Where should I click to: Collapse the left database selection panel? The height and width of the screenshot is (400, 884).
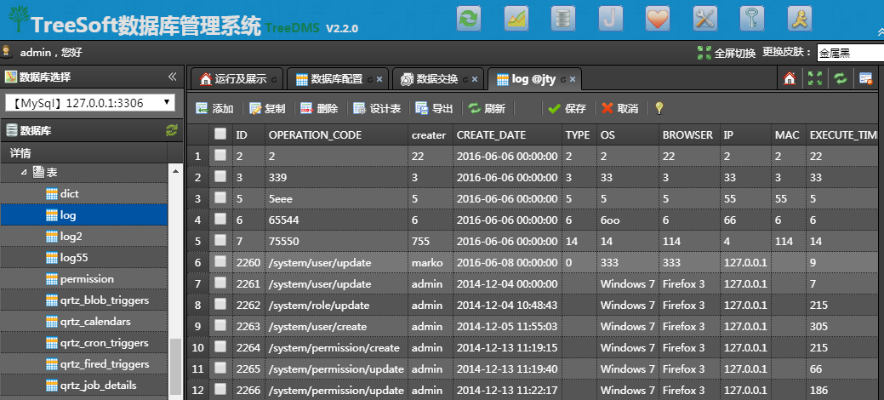(x=171, y=77)
